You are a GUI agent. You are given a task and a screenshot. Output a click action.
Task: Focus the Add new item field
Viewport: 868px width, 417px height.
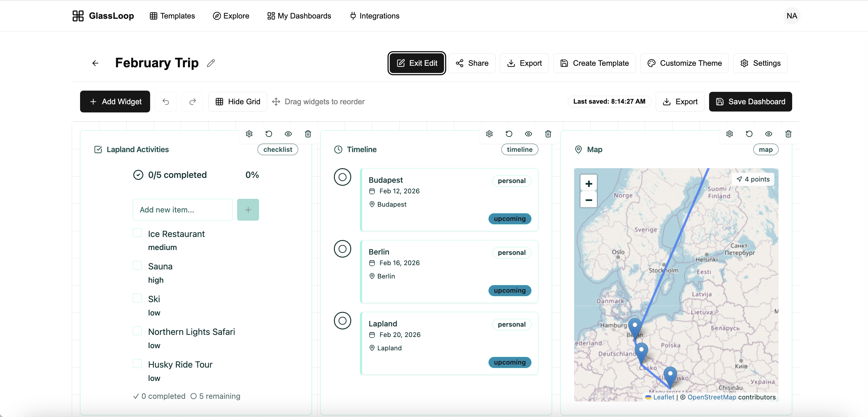(x=183, y=209)
